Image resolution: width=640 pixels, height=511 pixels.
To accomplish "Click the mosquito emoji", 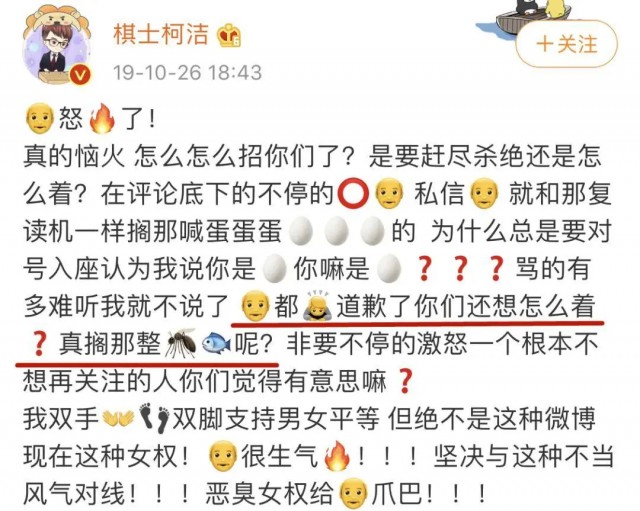I will tap(180, 342).
